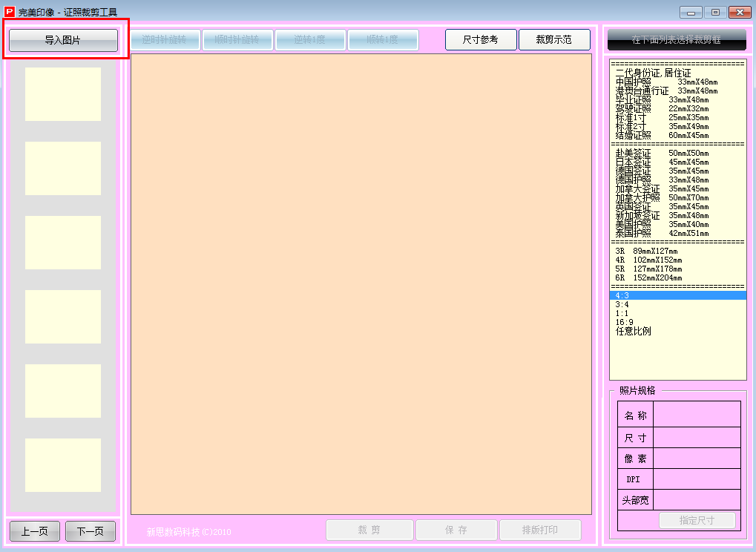The height and width of the screenshot is (552, 756).
Task: Select 驾驶证照 22mmX32mm entry
Action: (678, 108)
